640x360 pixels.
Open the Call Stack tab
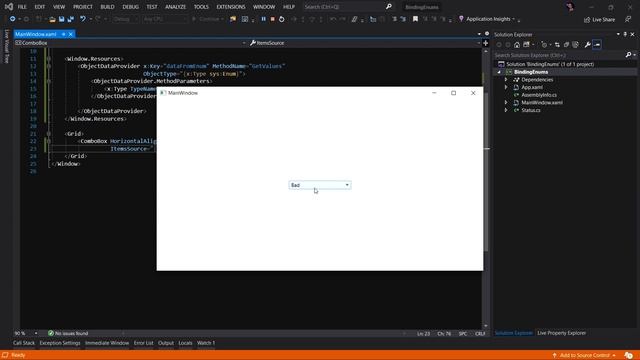[24, 343]
